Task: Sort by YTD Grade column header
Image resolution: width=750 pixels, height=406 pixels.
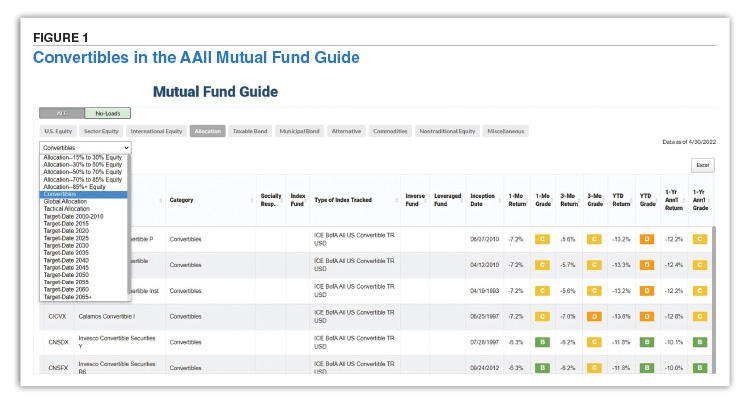Action: [648, 200]
